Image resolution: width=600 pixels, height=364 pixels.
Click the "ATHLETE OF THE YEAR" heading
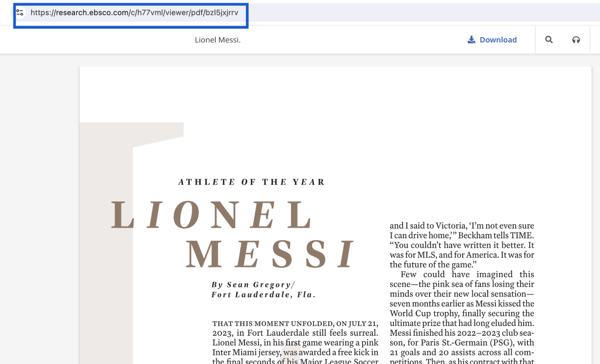tap(252, 182)
